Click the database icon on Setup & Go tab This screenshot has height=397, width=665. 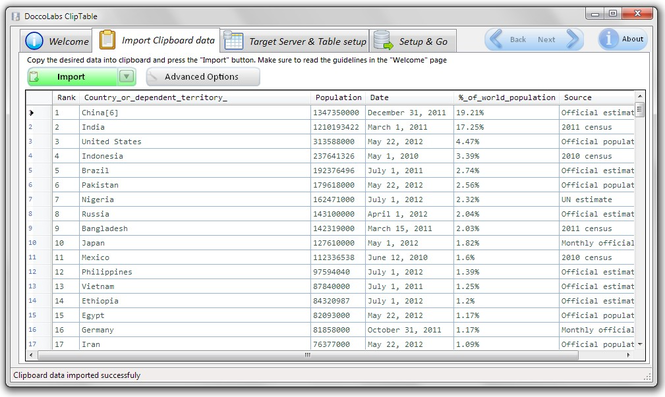(x=383, y=40)
